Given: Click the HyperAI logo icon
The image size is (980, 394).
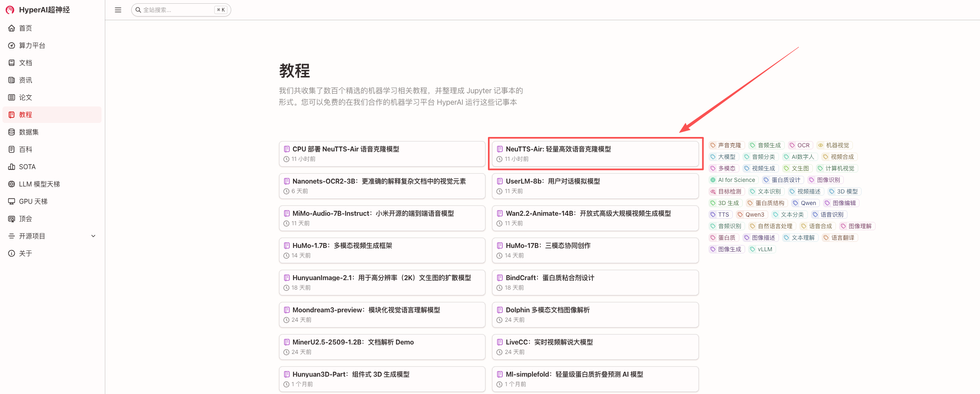Looking at the screenshot, I should tap(10, 10).
